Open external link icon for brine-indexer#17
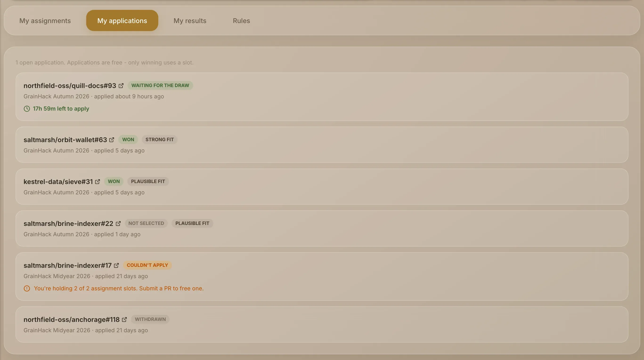Screen dimensions: 644x360 click(x=117, y=265)
